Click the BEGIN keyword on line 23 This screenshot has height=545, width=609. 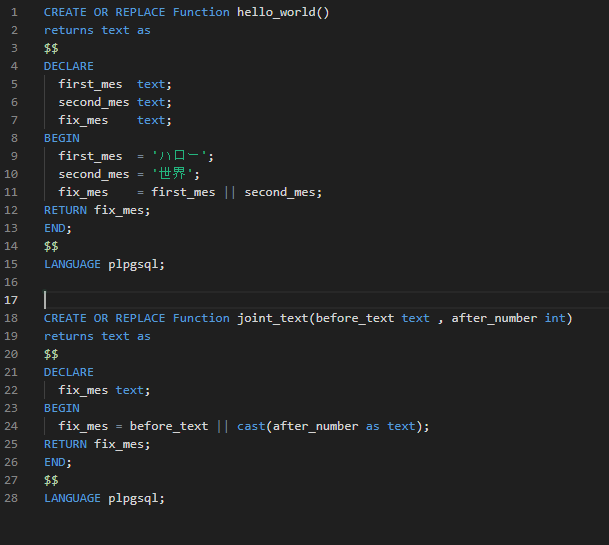pos(61,408)
